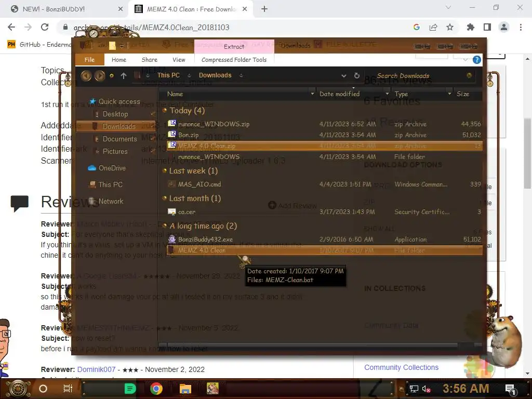The width and height of the screenshot is (532, 399).
Task: Open Cortana circle on the taskbar
Action: click(43, 389)
